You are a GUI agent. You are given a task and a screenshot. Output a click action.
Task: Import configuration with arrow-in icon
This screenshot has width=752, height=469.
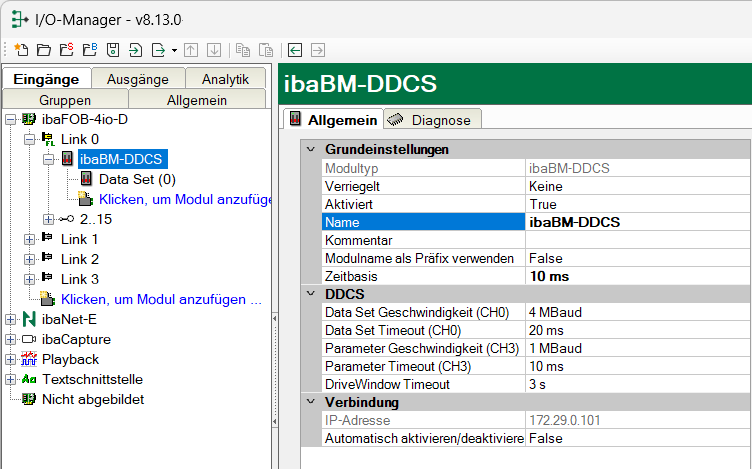point(136,50)
